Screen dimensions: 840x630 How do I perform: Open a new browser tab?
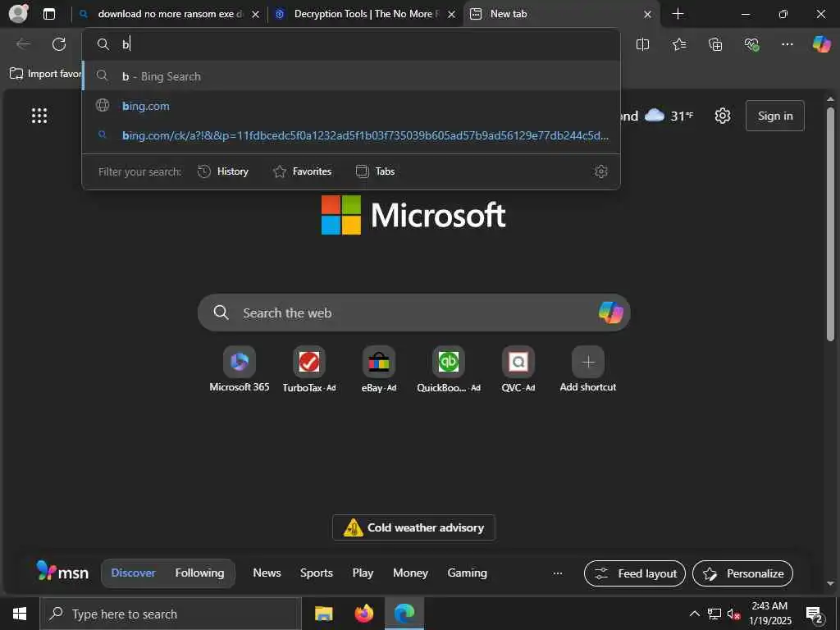tap(678, 14)
